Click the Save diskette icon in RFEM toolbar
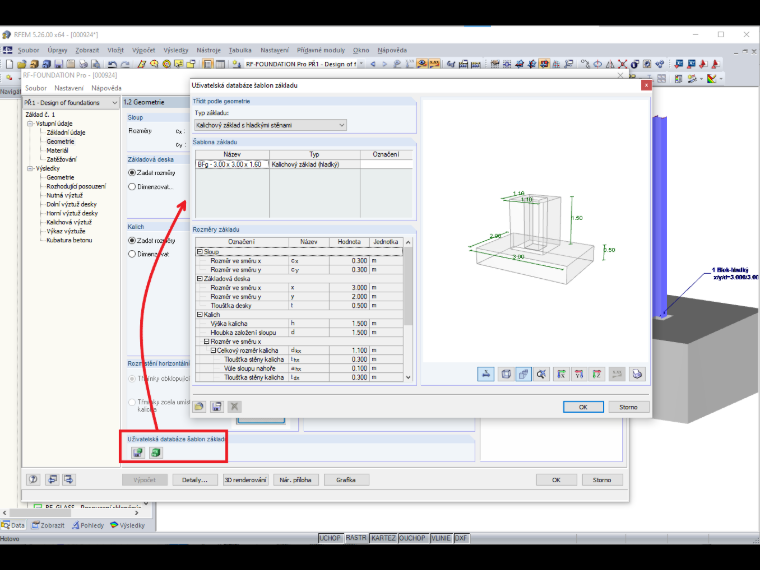The width and height of the screenshot is (760, 570). point(59,64)
